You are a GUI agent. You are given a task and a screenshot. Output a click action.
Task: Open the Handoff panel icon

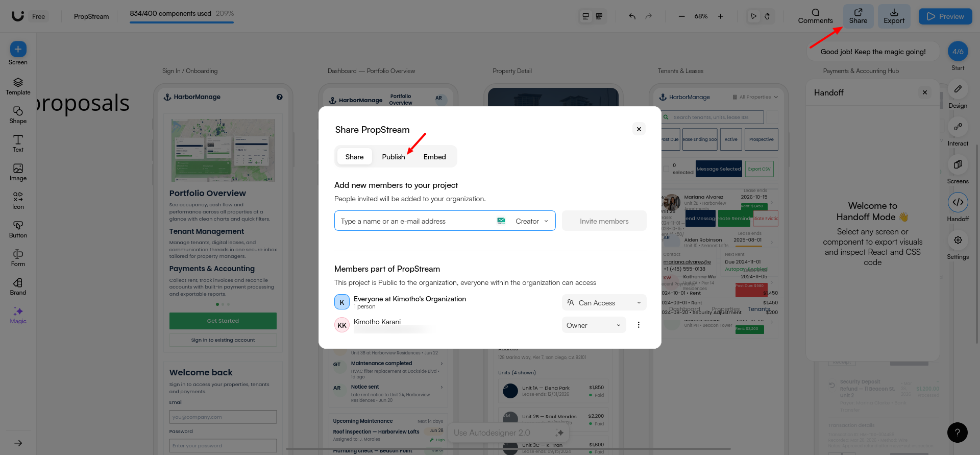tap(958, 202)
